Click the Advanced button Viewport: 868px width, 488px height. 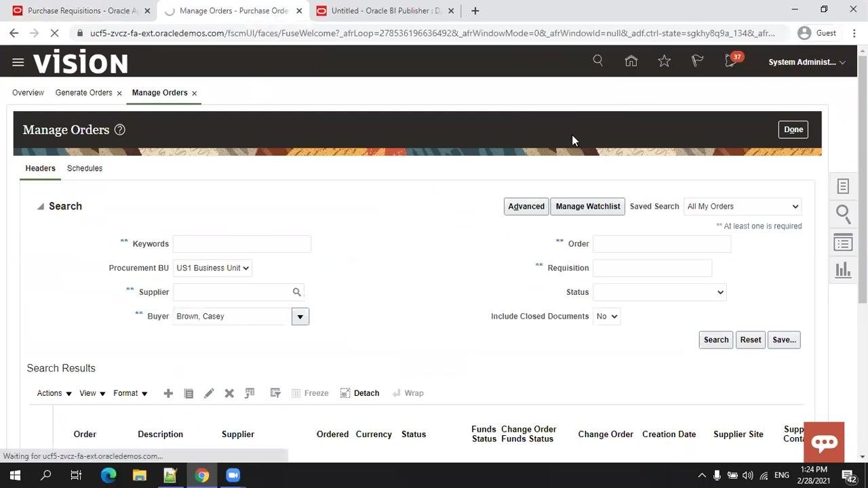coord(526,207)
